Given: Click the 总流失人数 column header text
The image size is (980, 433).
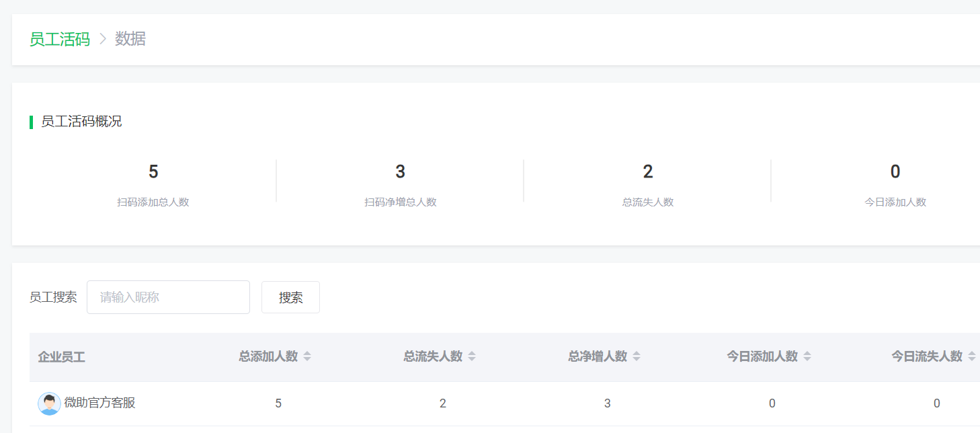Looking at the screenshot, I should 433,356.
